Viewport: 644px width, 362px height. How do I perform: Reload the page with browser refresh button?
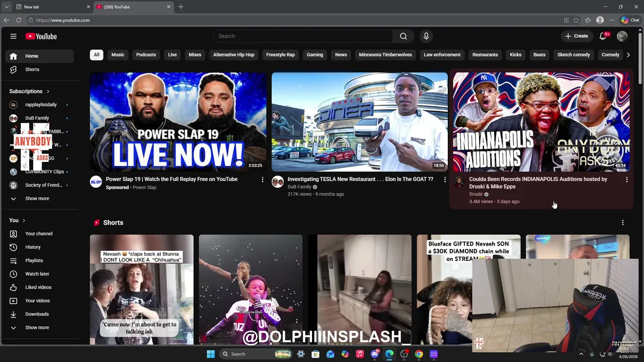coord(19,20)
